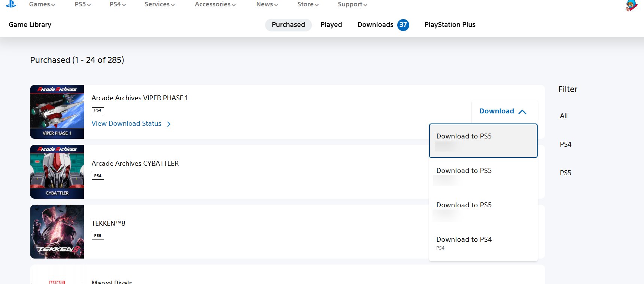Screen dimensions: 644x284
Task: Choose the second Download to PS5 entry
Action: pyautogui.click(x=483, y=175)
